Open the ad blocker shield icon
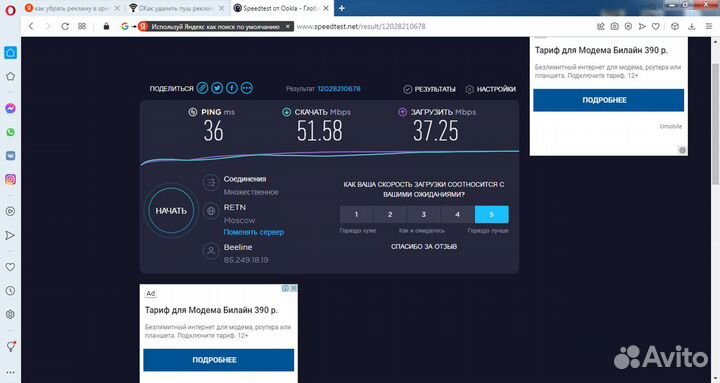720x383 pixels. 628,27
